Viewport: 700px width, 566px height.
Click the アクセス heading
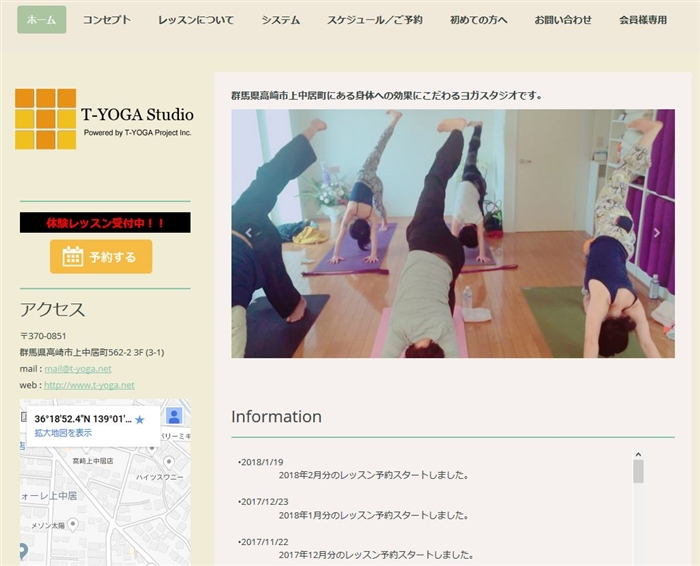pos(52,309)
